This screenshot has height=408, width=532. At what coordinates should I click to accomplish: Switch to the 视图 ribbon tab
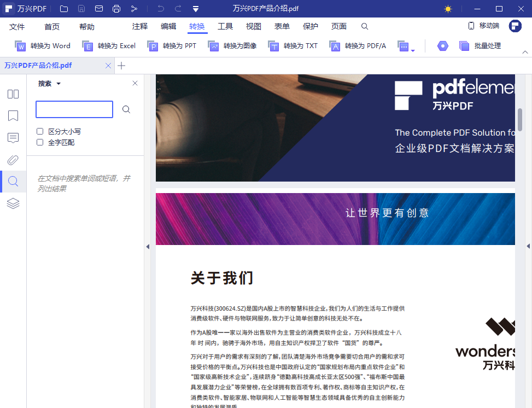253,26
